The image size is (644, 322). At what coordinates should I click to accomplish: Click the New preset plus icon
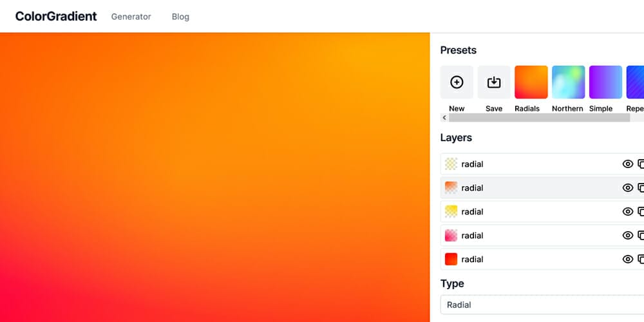pyautogui.click(x=457, y=82)
